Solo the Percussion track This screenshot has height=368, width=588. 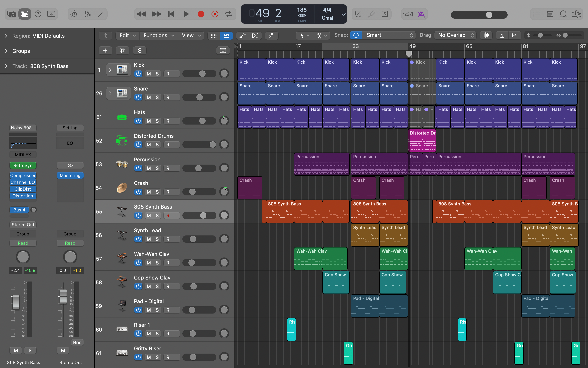[157, 168]
